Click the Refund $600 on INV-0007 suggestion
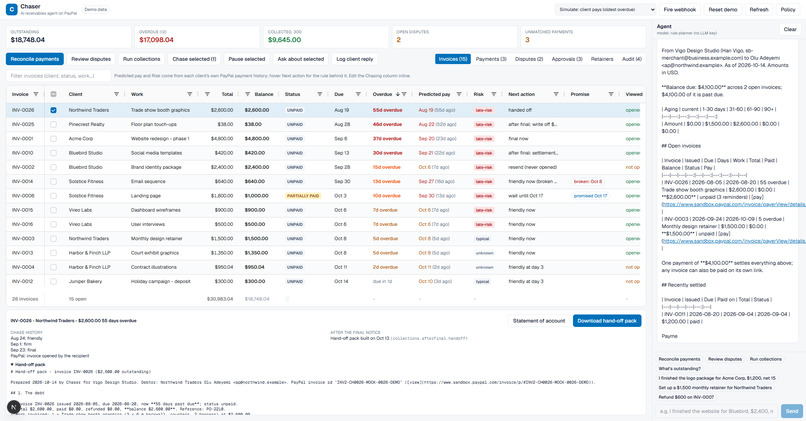The width and height of the screenshot is (806, 421). tap(684, 397)
